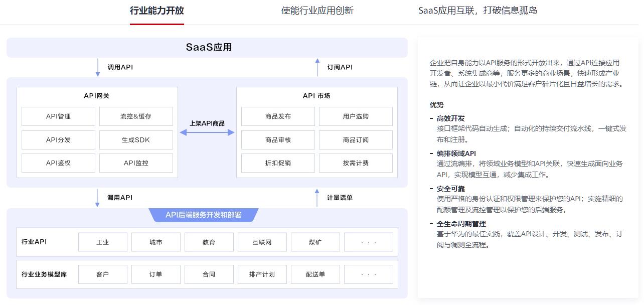
Task: Select the 互联网 box
Action: coord(262,242)
